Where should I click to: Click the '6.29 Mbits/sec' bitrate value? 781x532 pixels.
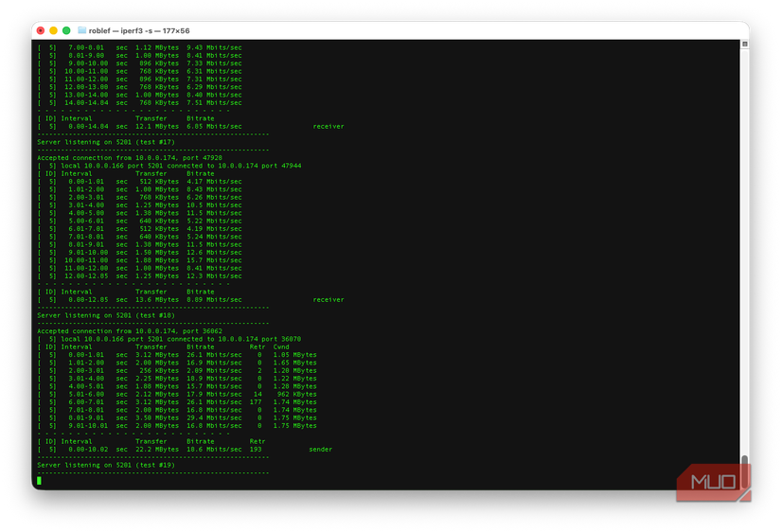(x=214, y=87)
